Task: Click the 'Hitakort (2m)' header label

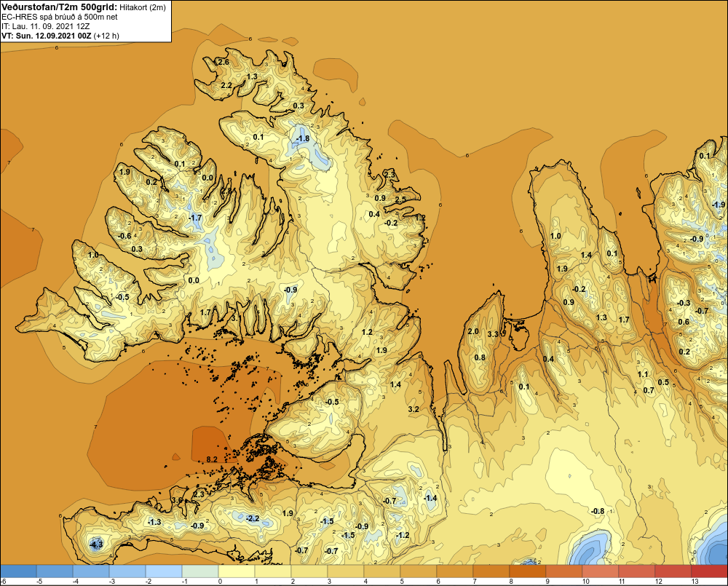Action: coord(142,7)
